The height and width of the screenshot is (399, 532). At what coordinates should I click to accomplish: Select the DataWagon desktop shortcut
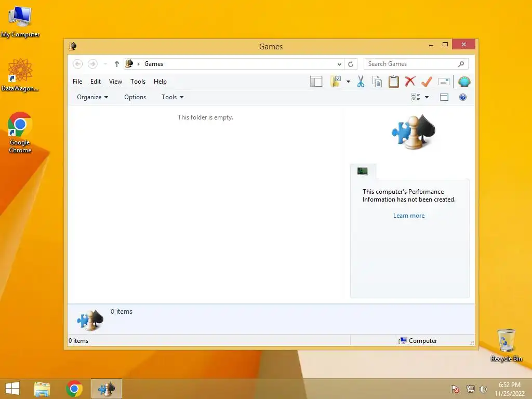[x=20, y=75]
